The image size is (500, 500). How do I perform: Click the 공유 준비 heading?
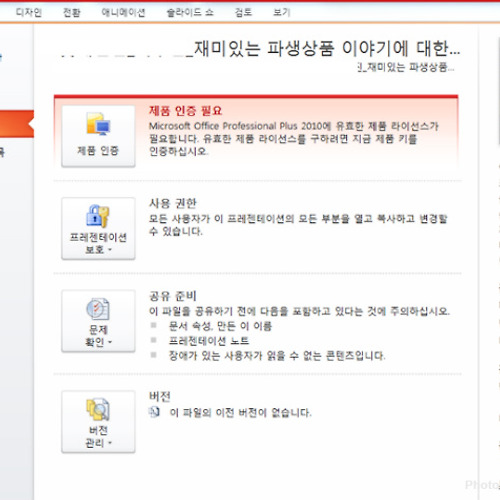coord(173,296)
